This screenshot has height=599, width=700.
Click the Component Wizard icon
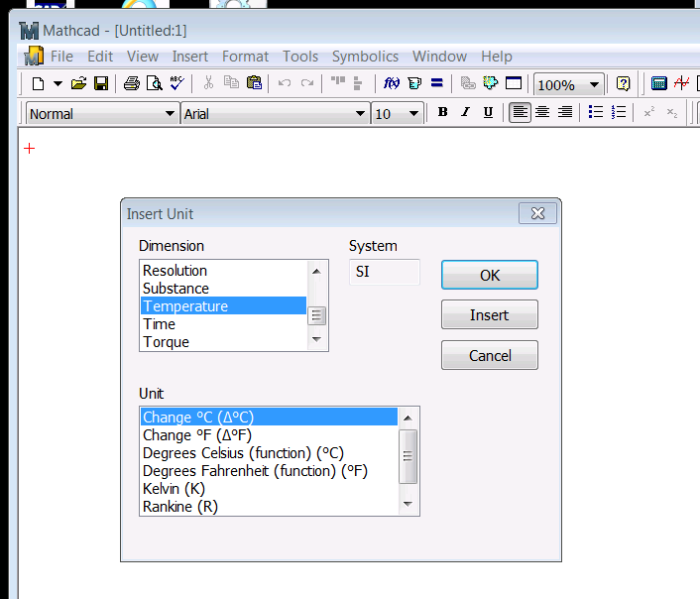[491, 83]
